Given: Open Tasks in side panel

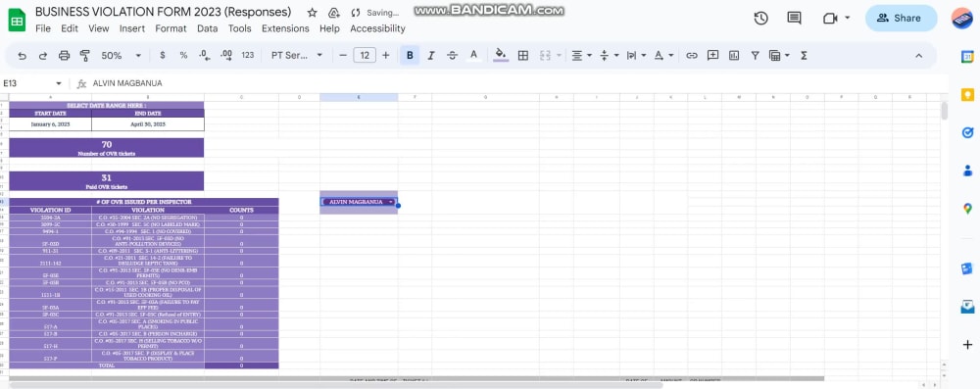Looking at the screenshot, I should pos(967,132).
